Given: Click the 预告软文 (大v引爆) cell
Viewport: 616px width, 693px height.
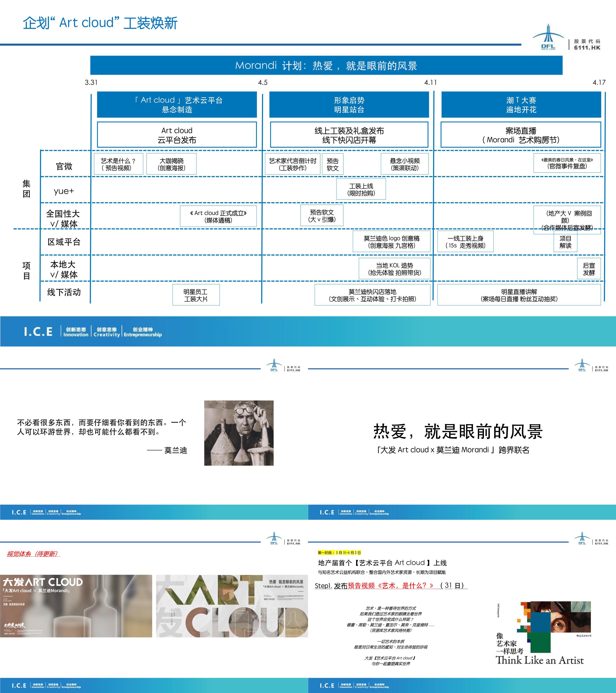Looking at the screenshot, I should pyautogui.click(x=322, y=216).
